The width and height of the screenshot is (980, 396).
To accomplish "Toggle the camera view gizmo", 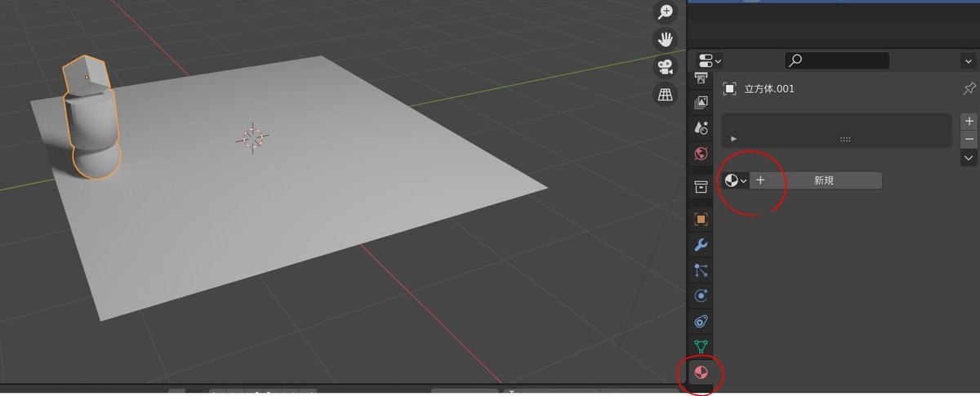I will (x=666, y=67).
